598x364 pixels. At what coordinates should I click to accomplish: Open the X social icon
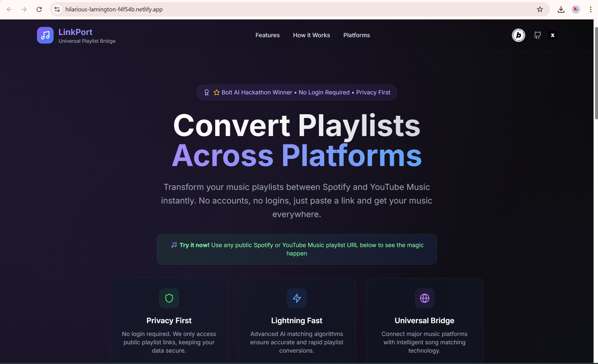pos(552,35)
